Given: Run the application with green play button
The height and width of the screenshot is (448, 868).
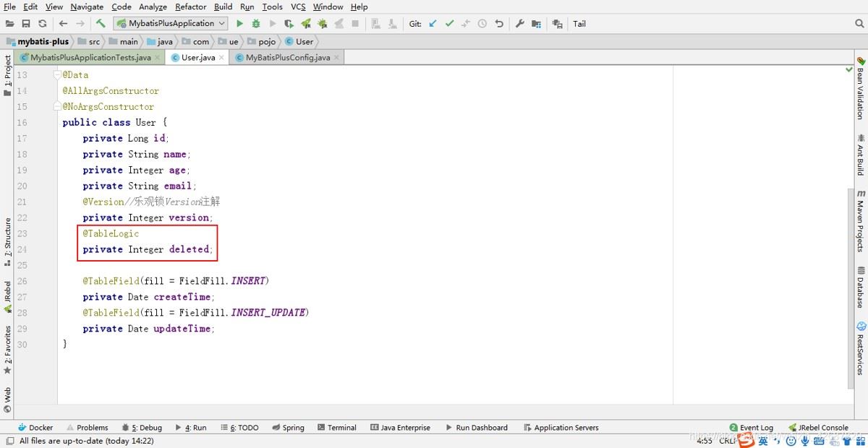Looking at the screenshot, I should 240,24.
